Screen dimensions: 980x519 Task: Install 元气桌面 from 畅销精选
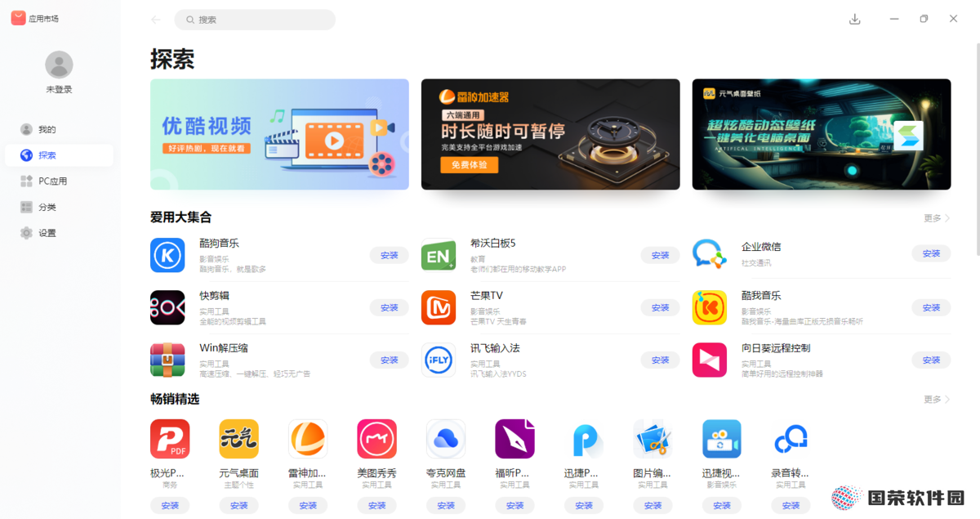(239, 505)
